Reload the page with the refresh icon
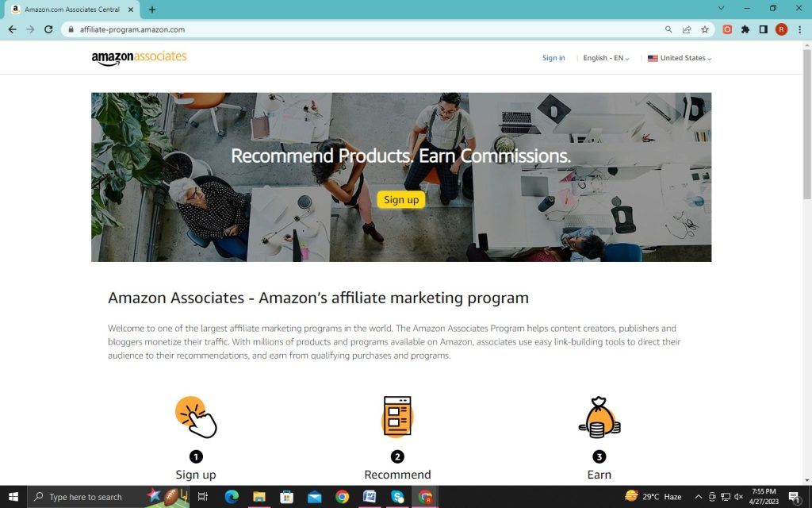 click(48, 29)
